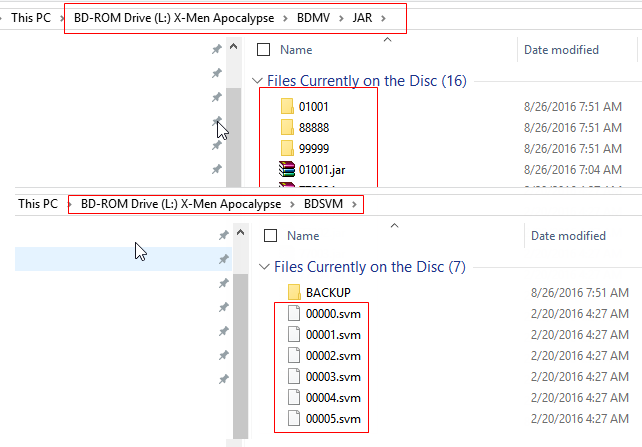
Task: Click the 88888 folder icon
Action: 287,127
